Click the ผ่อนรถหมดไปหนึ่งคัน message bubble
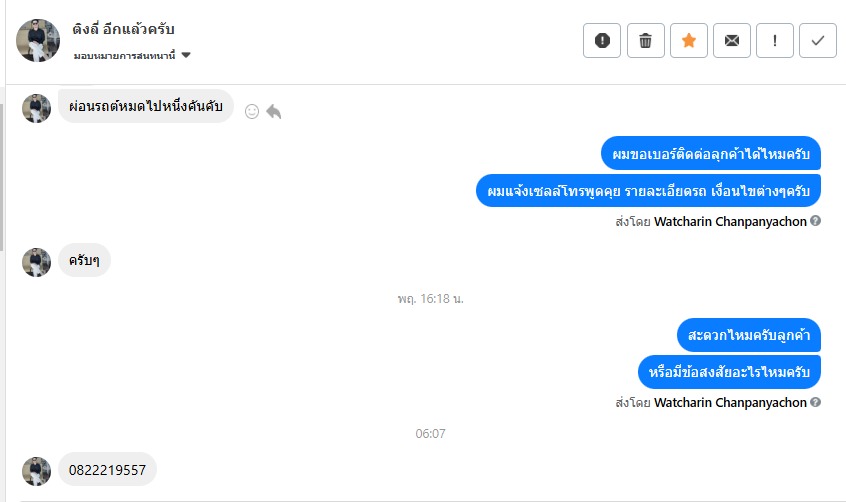This screenshot has height=502, width=846. pyautogui.click(x=146, y=106)
